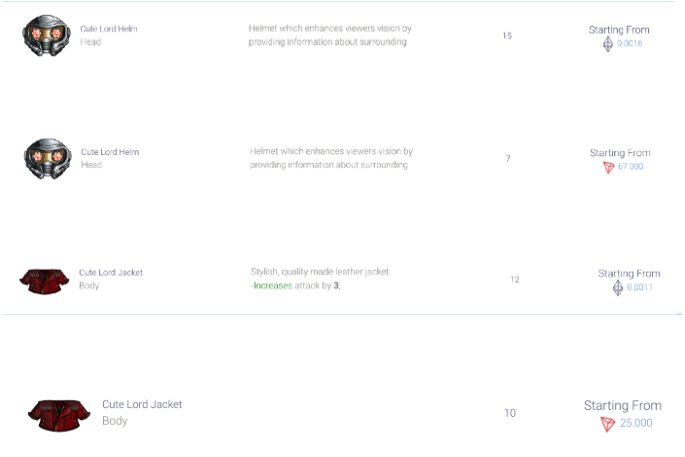Click Cute Lord Jacket title with quantity 12
This screenshot has width=685, height=457.
(x=111, y=272)
